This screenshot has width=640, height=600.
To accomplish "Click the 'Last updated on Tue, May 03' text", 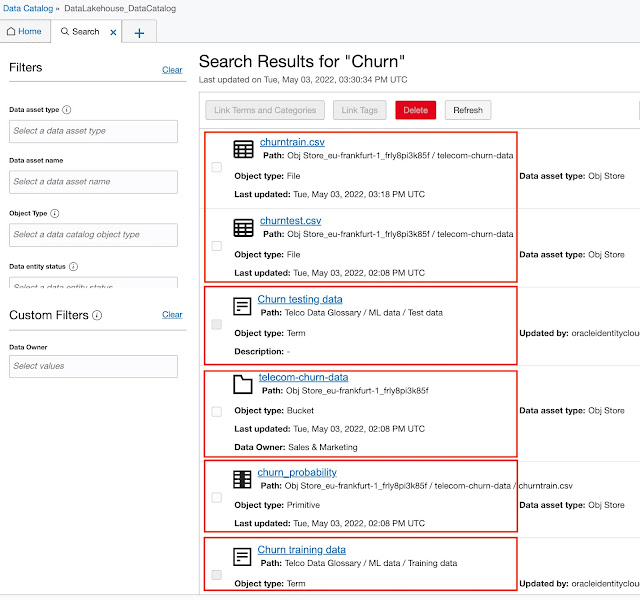I will (x=303, y=80).
